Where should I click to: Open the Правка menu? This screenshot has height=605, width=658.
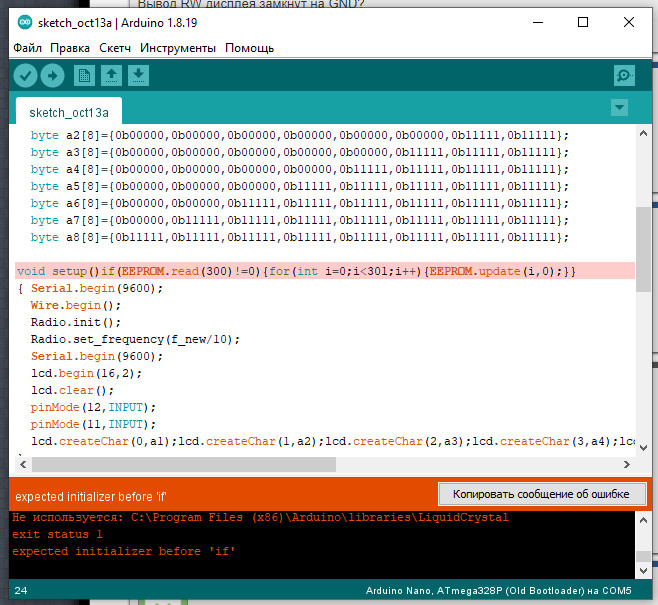(70, 48)
